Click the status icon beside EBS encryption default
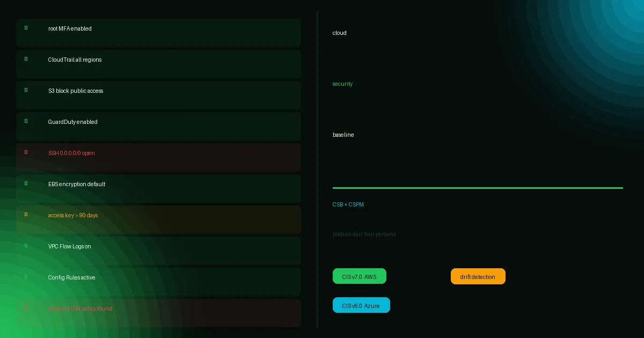644x338 pixels. point(26,183)
